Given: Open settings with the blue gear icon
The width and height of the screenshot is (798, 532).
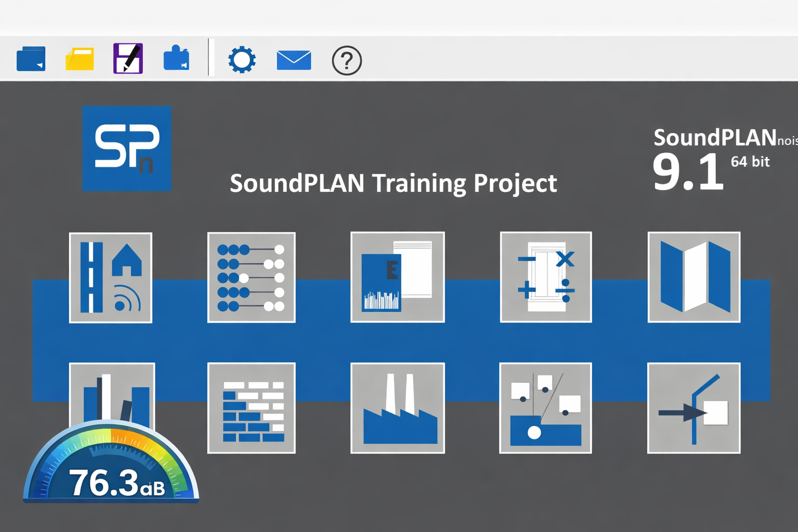Looking at the screenshot, I should (x=242, y=60).
